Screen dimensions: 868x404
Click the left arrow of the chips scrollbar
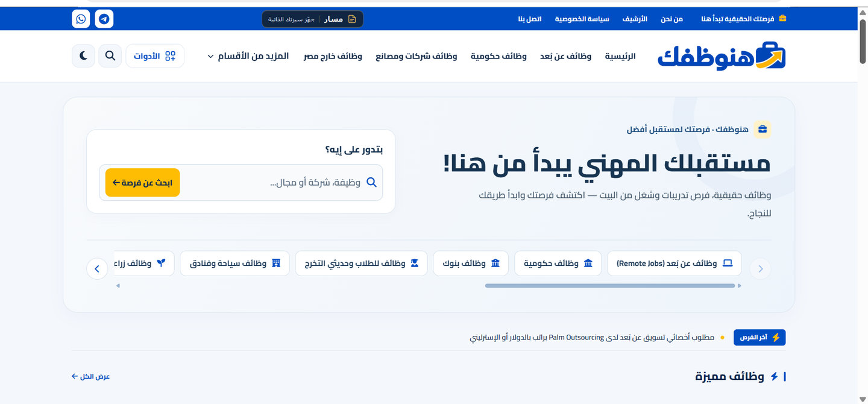(x=118, y=286)
